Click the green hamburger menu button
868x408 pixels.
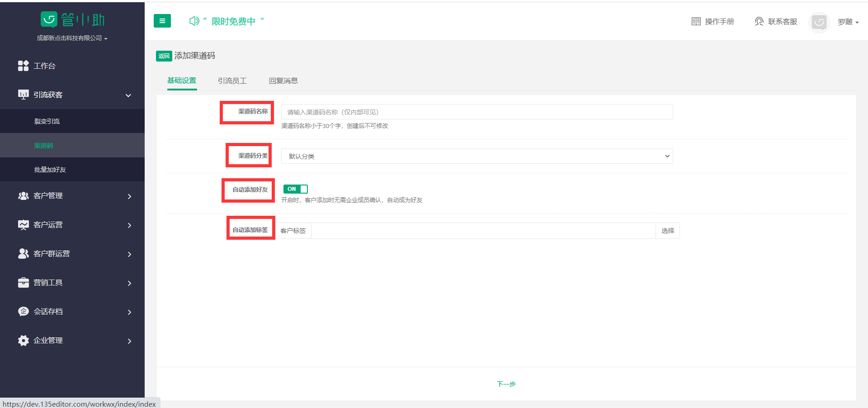tap(162, 21)
